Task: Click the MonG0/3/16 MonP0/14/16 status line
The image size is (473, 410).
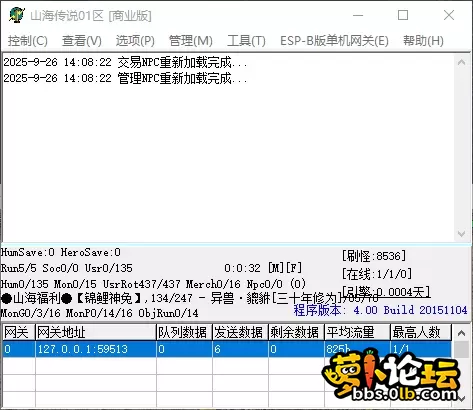Action: [x=99, y=313]
